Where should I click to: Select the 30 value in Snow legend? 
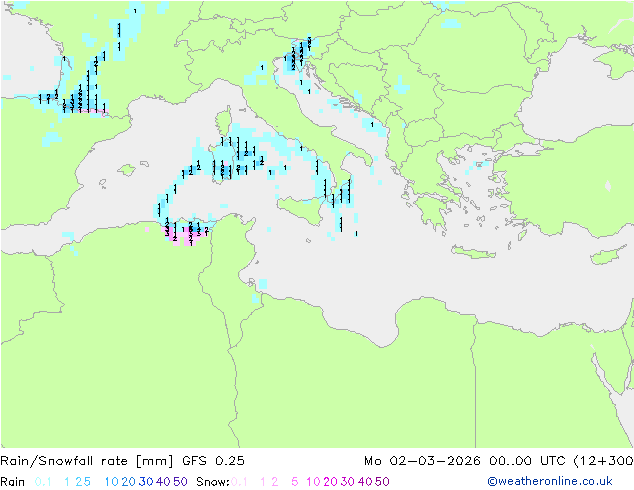point(348,482)
